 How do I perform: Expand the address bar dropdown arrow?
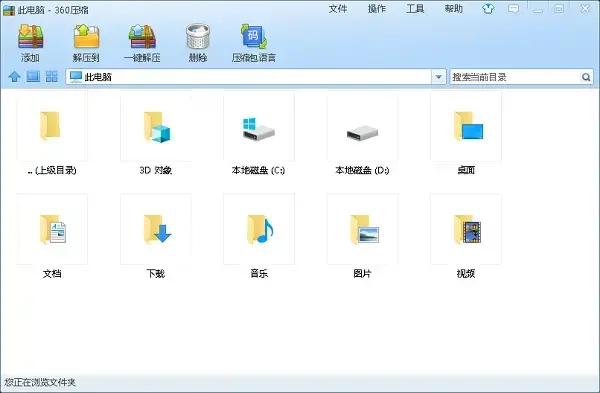(439, 77)
